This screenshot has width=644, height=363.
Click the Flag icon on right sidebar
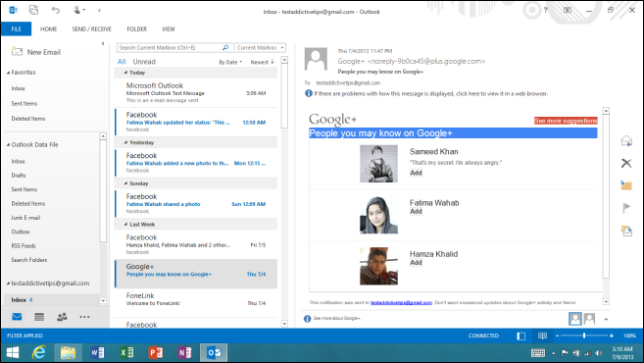[626, 208]
